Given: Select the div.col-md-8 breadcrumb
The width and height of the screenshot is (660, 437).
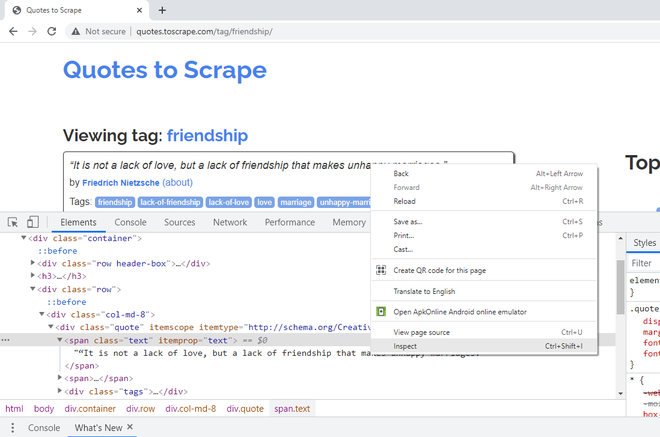Looking at the screenshot, I should click(191, 409).
